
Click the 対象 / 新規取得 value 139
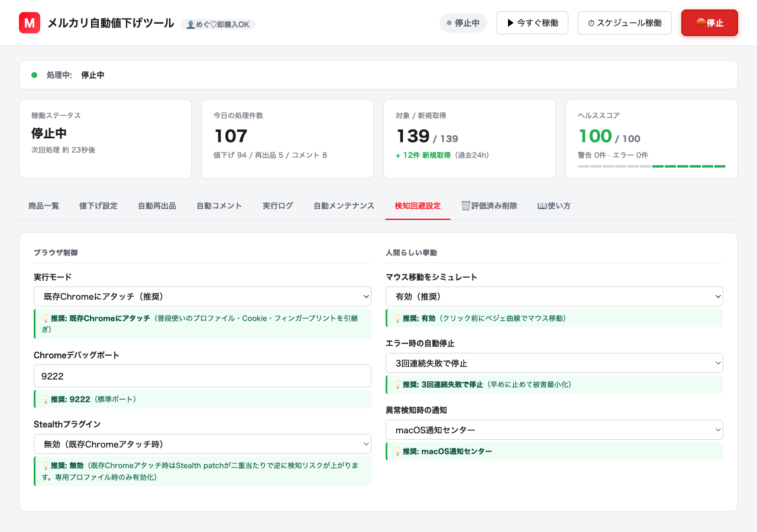click(412, 136)
